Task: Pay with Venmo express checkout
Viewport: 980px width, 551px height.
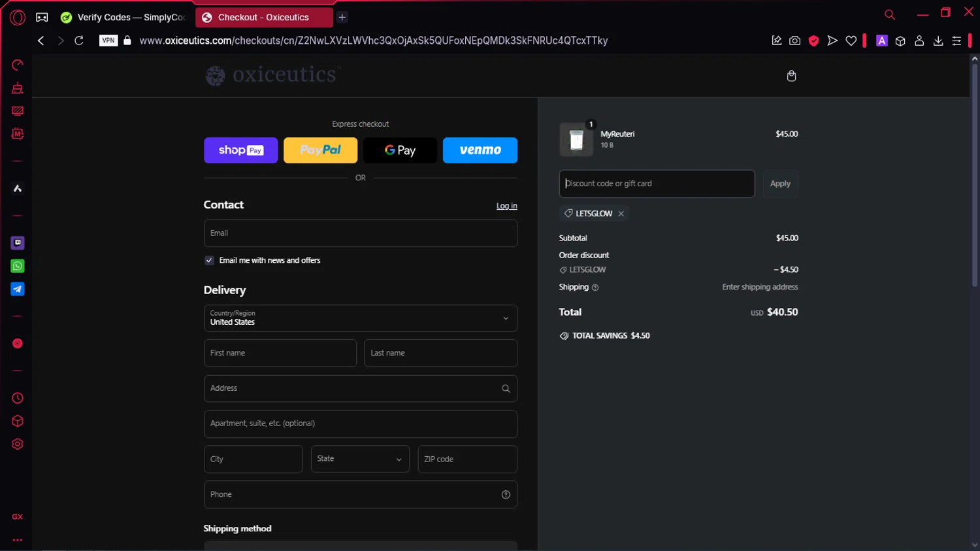Action: pyautogui.click(x=480, y=150)
